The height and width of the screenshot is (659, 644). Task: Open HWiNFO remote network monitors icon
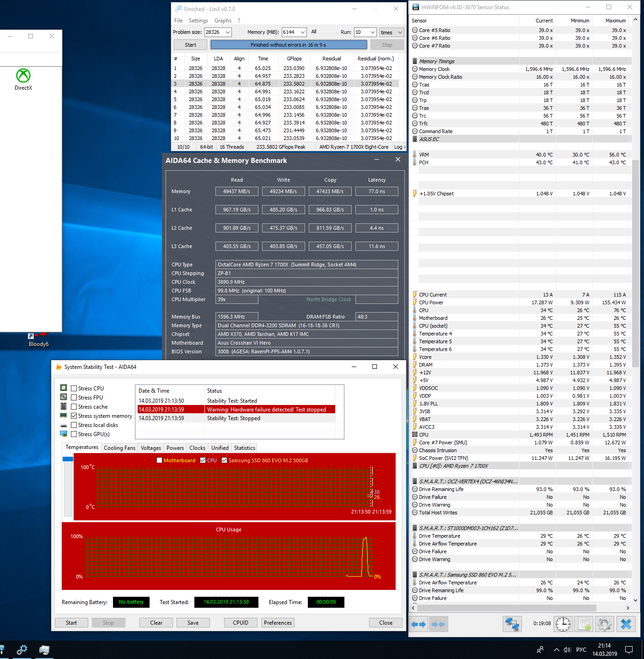[x=512, y=624]
